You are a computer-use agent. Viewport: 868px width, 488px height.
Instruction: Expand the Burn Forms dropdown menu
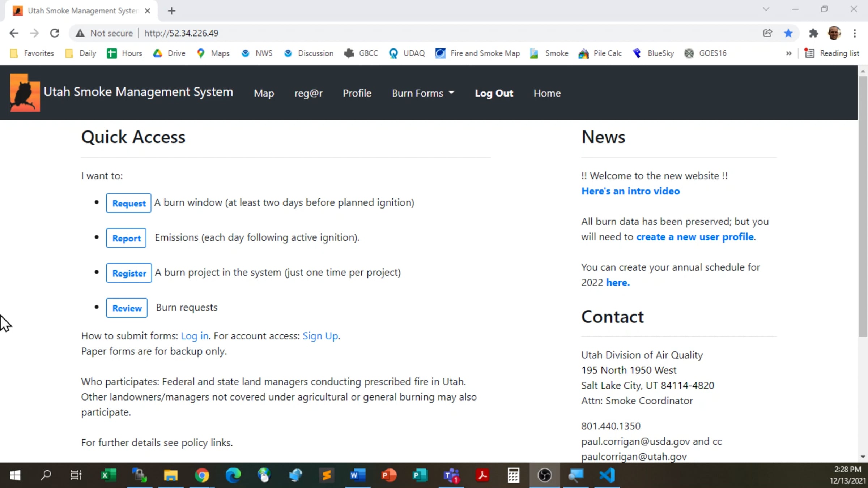(423, 93)
